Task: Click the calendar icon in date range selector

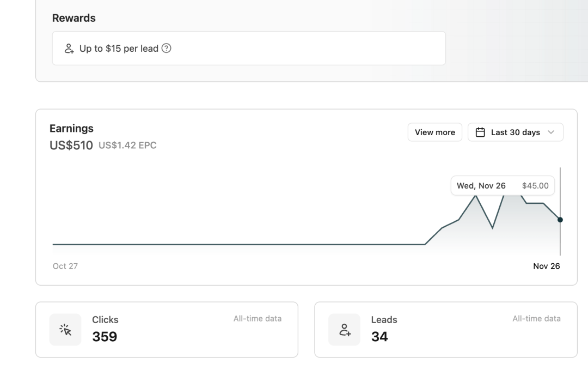Action: (x=480, y=132)
